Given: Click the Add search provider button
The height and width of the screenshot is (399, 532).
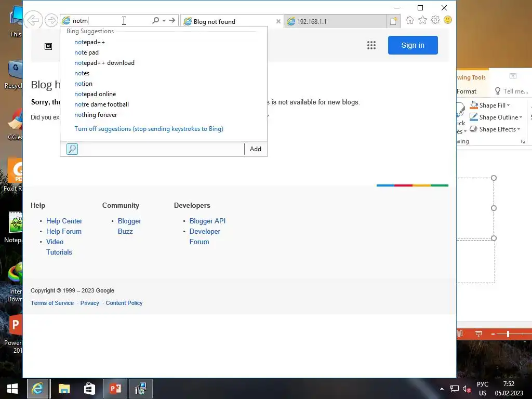Looking at the screenshot, I should pos(256,149).
